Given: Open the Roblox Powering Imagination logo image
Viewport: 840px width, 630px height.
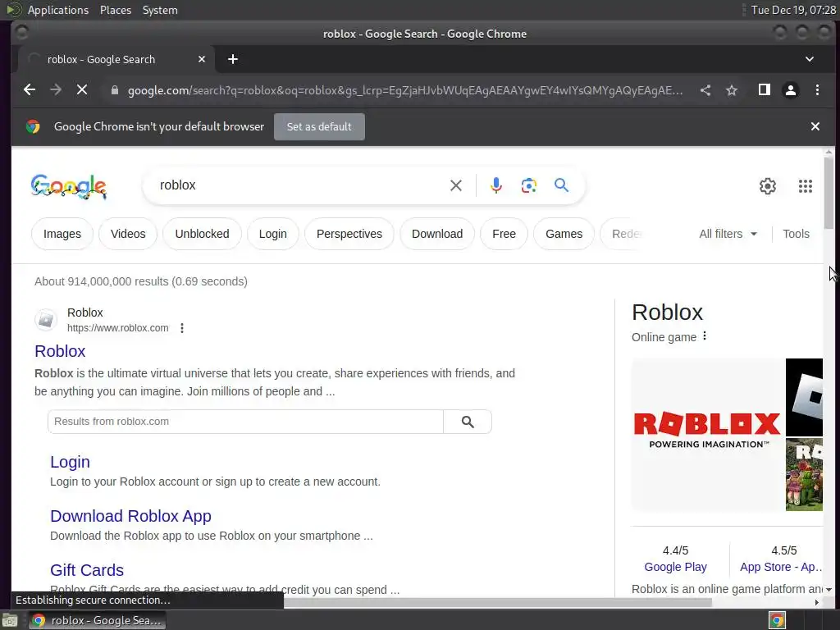Looking at the screenshot, I should coord(708,435).
